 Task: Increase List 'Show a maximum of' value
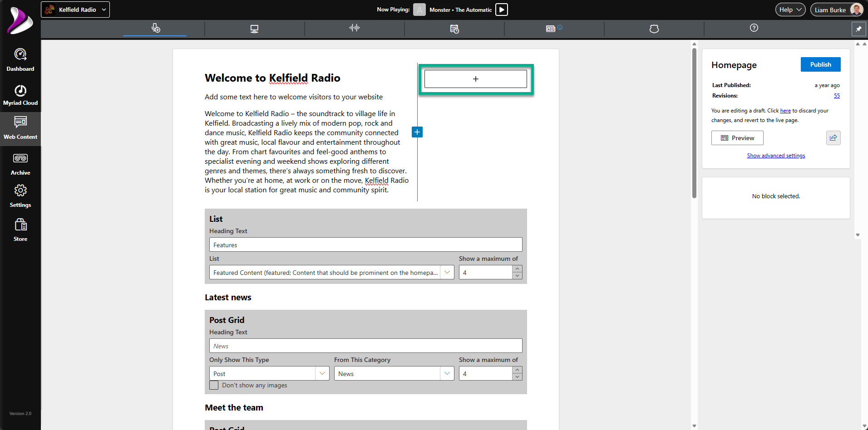518,269
